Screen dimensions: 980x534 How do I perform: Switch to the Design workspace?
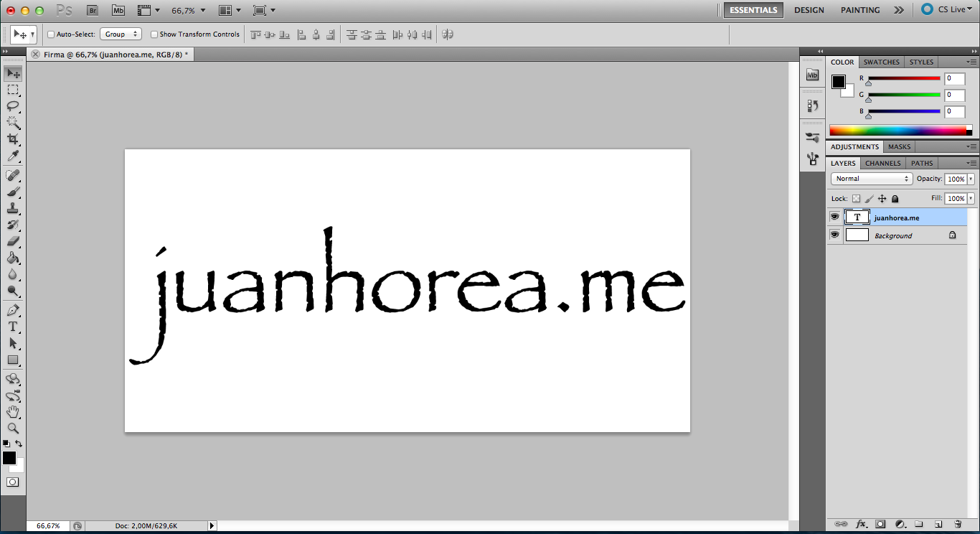click(x=809, y=10)
